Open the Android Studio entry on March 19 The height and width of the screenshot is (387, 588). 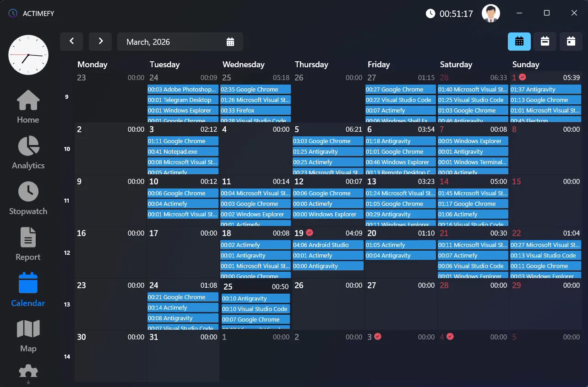pos(327,244)
